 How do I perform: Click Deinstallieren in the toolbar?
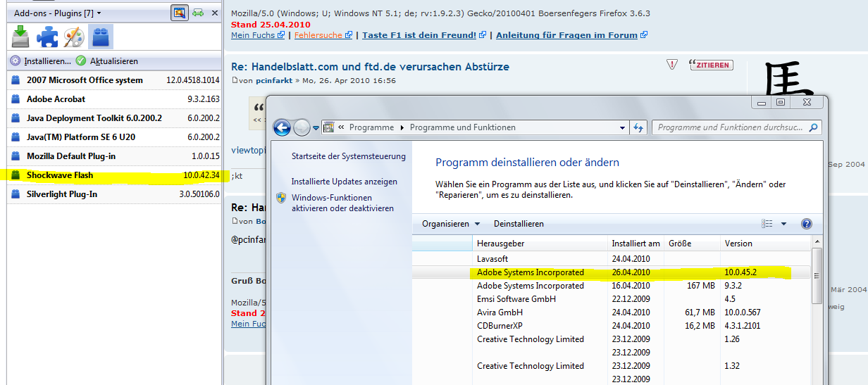519,224
